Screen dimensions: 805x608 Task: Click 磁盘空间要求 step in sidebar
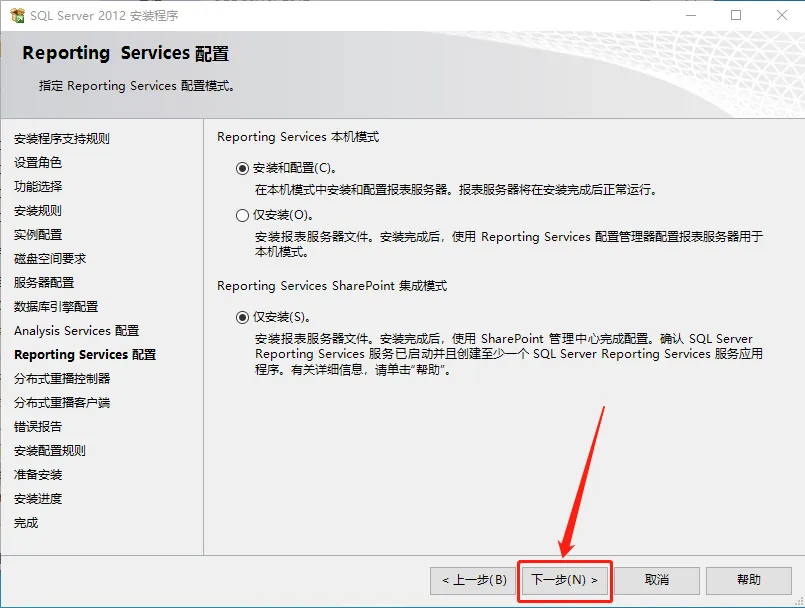tap(50, 259)
